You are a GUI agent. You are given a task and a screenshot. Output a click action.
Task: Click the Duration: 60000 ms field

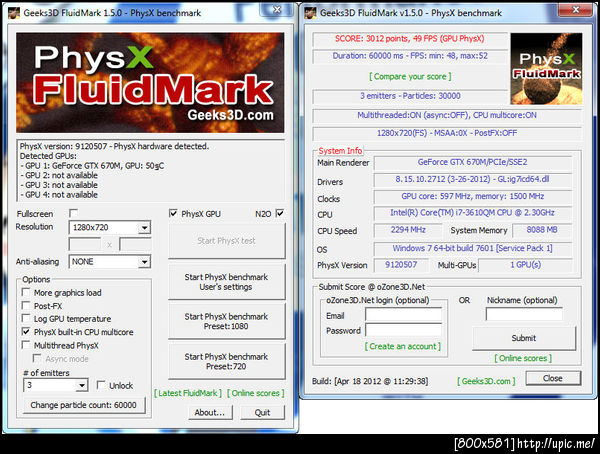point(410,56)
